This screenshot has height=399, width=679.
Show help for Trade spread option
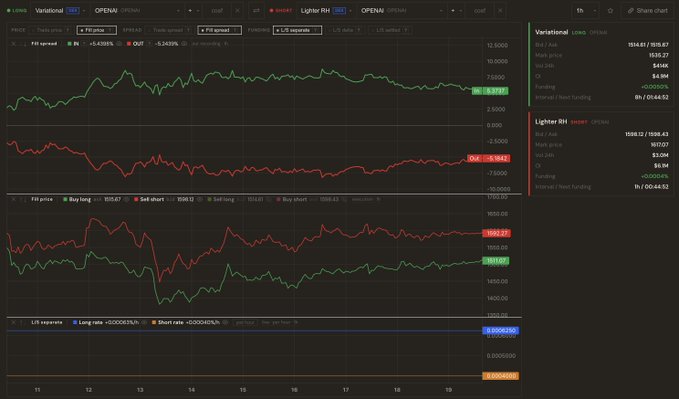click(x=188, y=30)
